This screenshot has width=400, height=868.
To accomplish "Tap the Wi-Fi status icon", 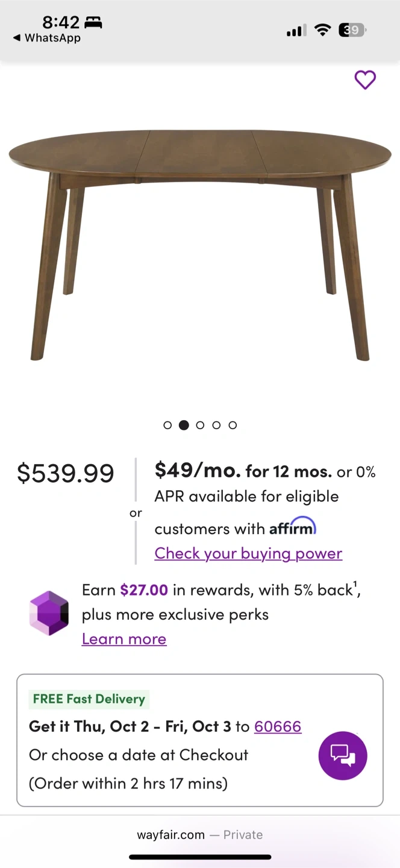I will 323,30.
